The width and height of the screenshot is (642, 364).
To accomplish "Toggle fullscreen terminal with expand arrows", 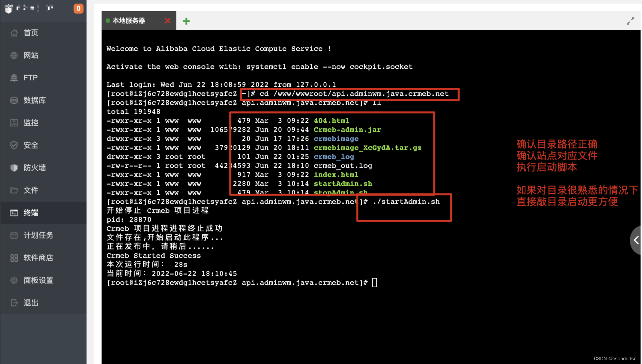I will pos(630,21).
